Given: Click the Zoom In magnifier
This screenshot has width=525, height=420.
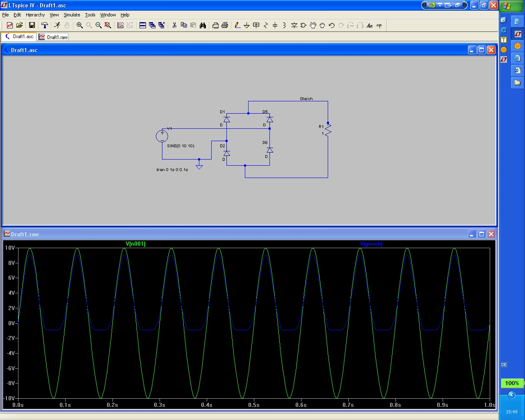Looking at the screenshot, I should (80, 25).
